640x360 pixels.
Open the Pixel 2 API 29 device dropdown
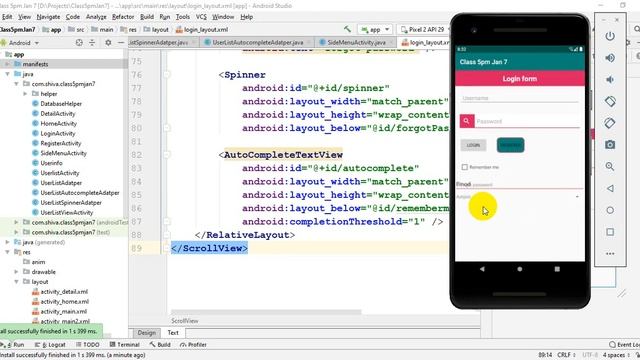pyautogui.click(x=423, y=29)
